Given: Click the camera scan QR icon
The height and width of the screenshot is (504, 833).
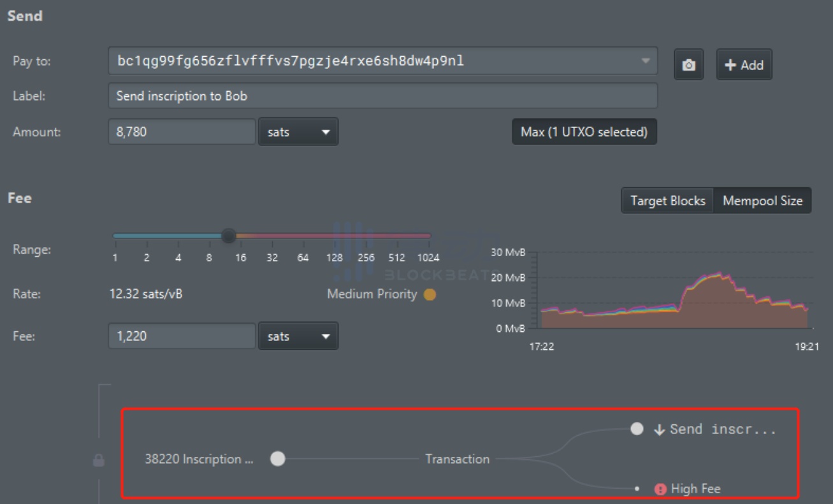Looking at the screenshot, I should pos(688,65).
